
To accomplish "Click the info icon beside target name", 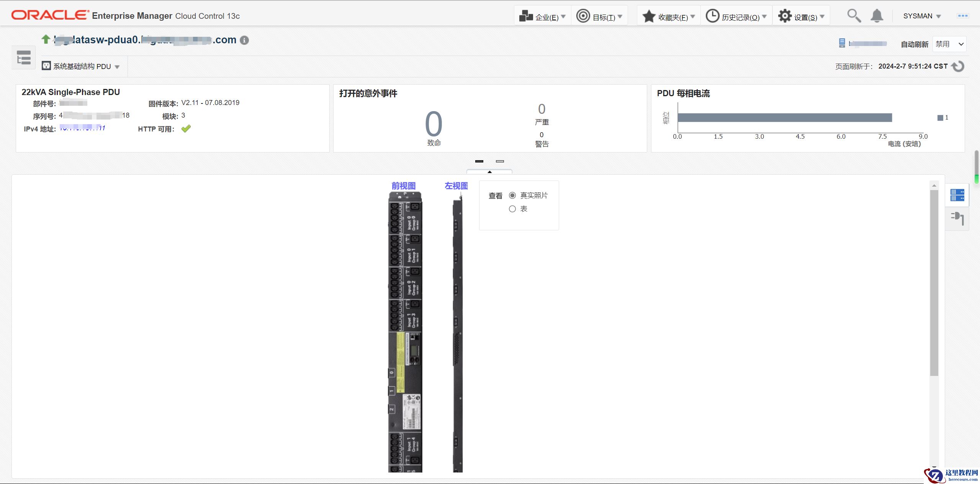I will [244, 40].
